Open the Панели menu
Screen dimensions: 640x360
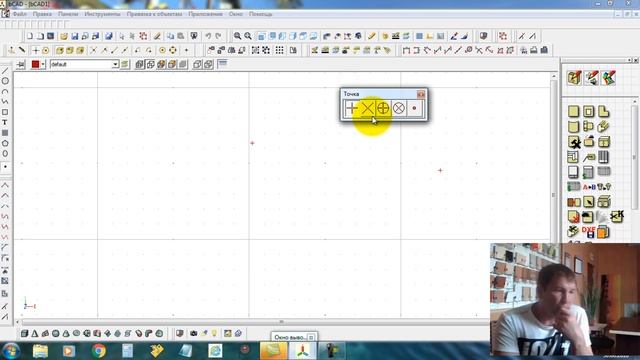(68, 14)
